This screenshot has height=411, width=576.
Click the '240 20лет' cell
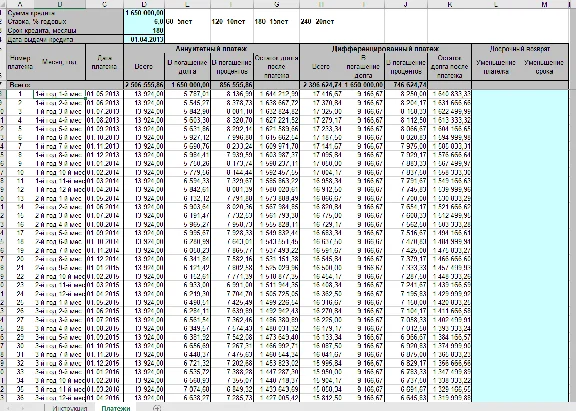pos(321,22)
